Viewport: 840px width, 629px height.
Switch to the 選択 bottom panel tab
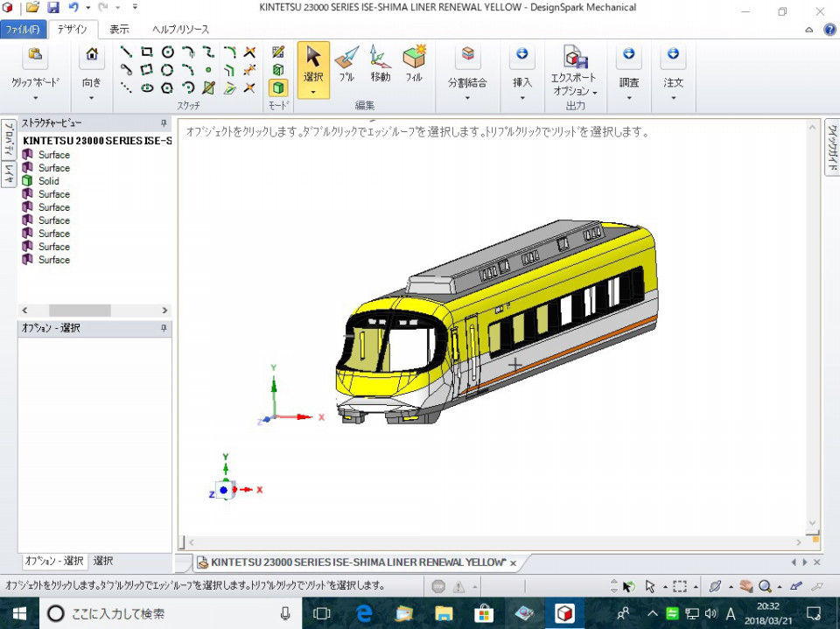pos(103,561)
